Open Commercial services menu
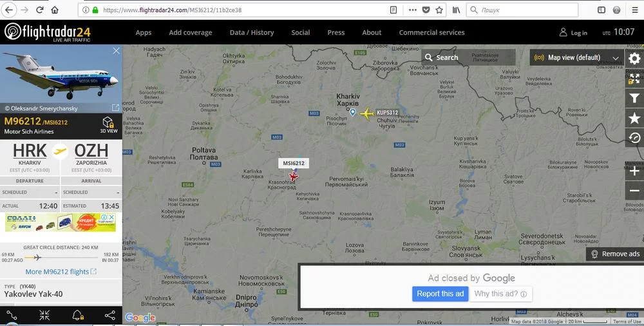 click(431, 32)
